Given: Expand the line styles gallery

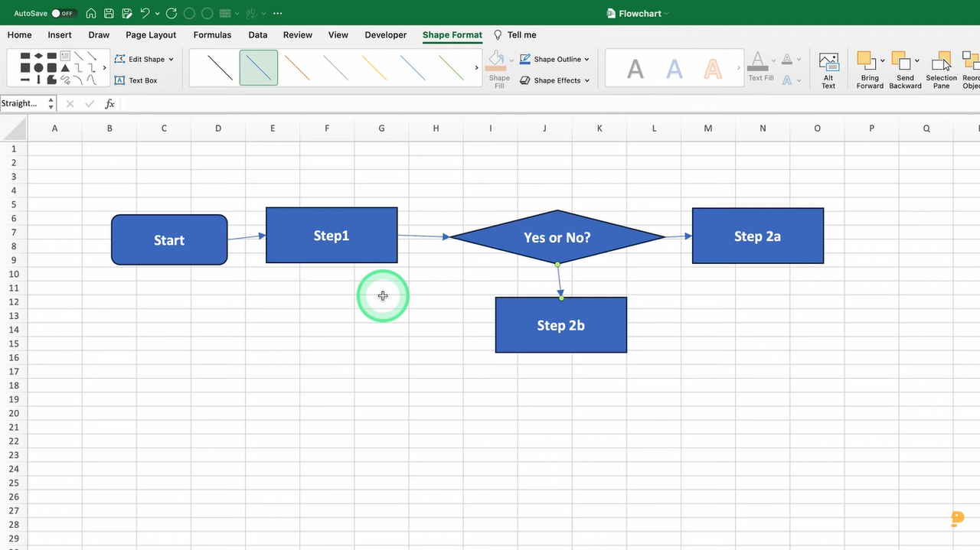Looking at the screenshot, I should pyautogui.click(x=477, y=68).
